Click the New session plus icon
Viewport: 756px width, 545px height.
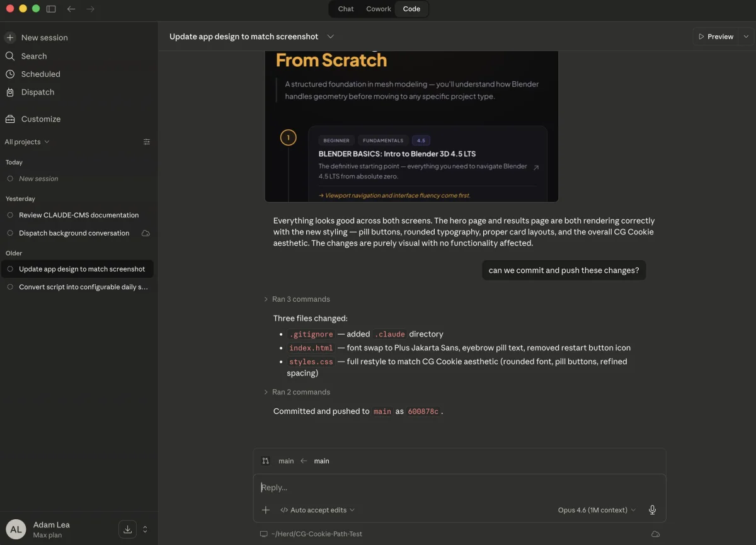click(10, 38)
